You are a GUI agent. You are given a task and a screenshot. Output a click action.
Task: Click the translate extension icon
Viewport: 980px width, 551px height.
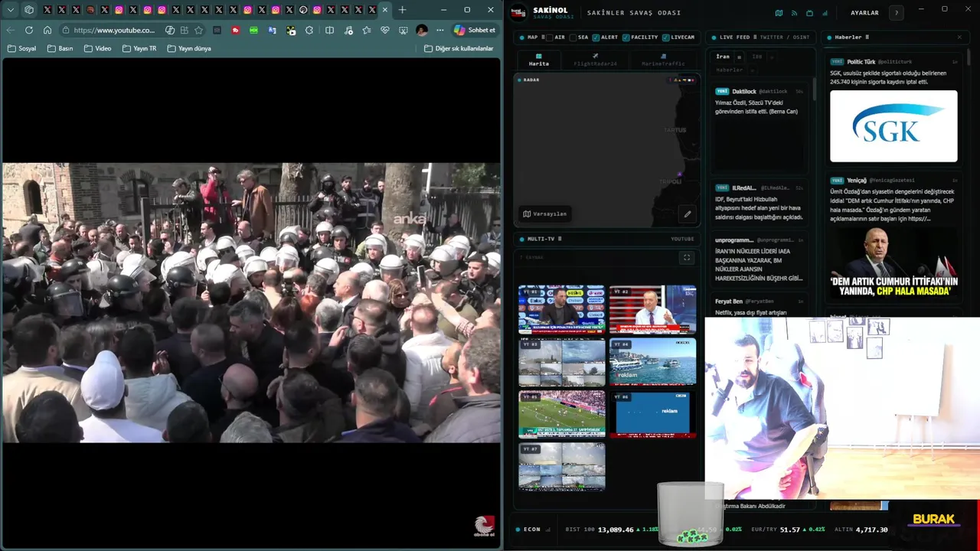272,30
